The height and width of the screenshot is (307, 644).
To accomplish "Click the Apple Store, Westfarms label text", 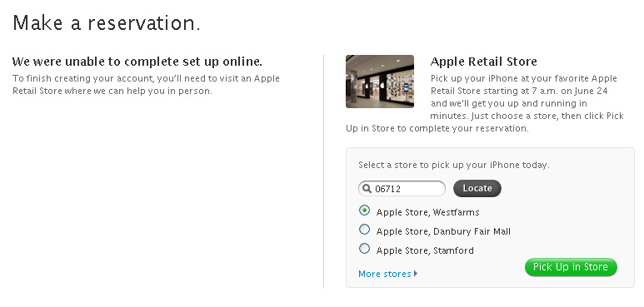I will pyautogui.click(x=427, y=212).
